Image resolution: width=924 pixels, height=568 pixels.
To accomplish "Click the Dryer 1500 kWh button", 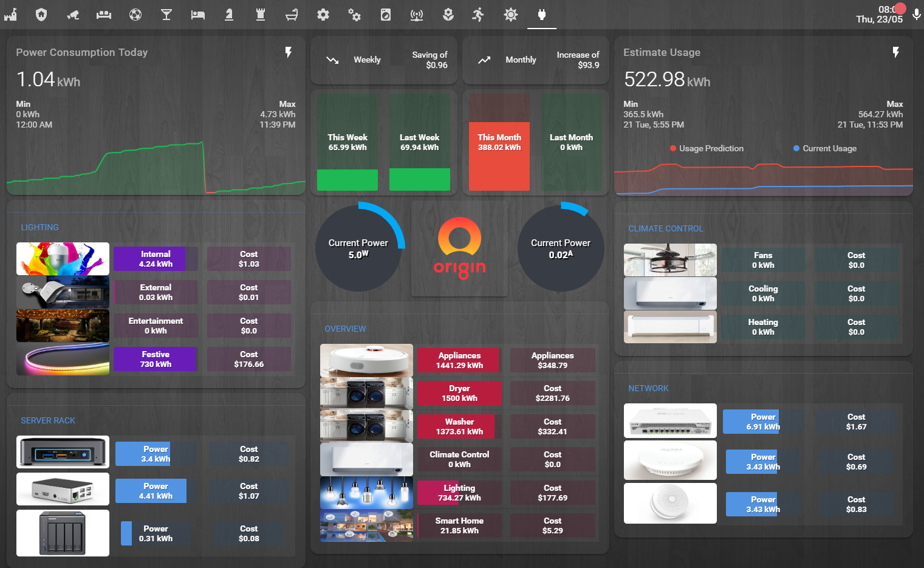I will pos(459,393).
